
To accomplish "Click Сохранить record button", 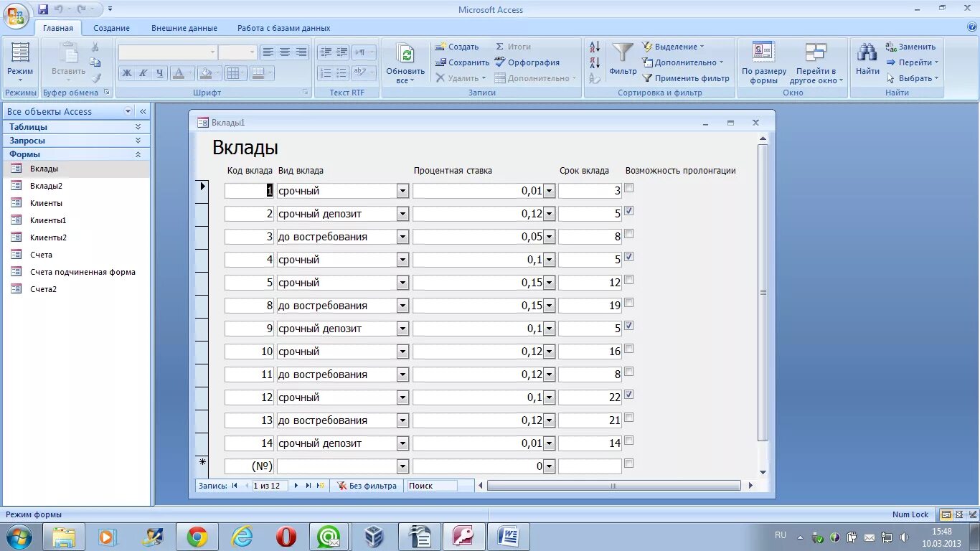I will [x=462, y=62].
